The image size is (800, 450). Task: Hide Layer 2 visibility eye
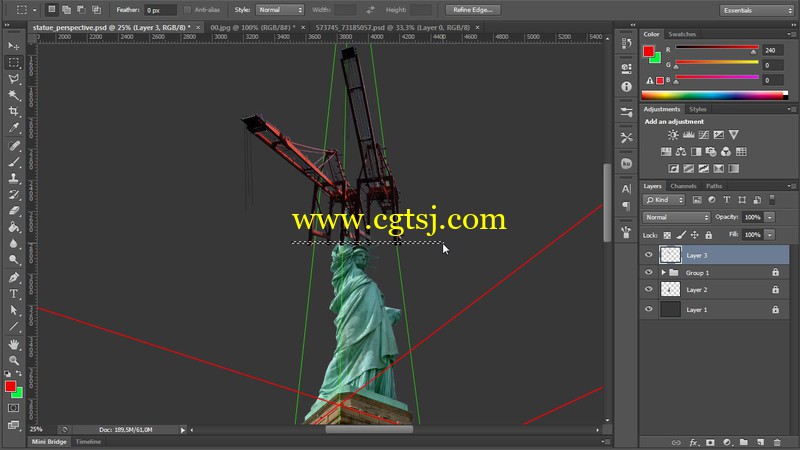[648, 289]
